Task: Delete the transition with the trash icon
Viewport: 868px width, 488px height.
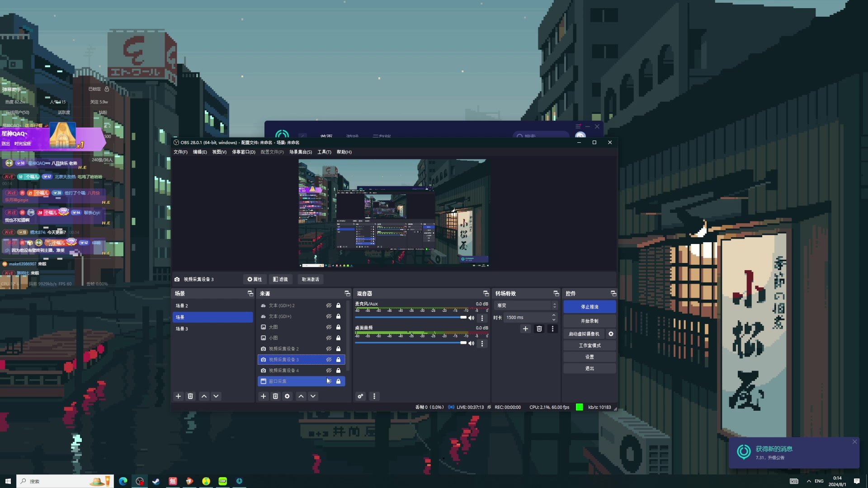Action: [x=539, y=329]
